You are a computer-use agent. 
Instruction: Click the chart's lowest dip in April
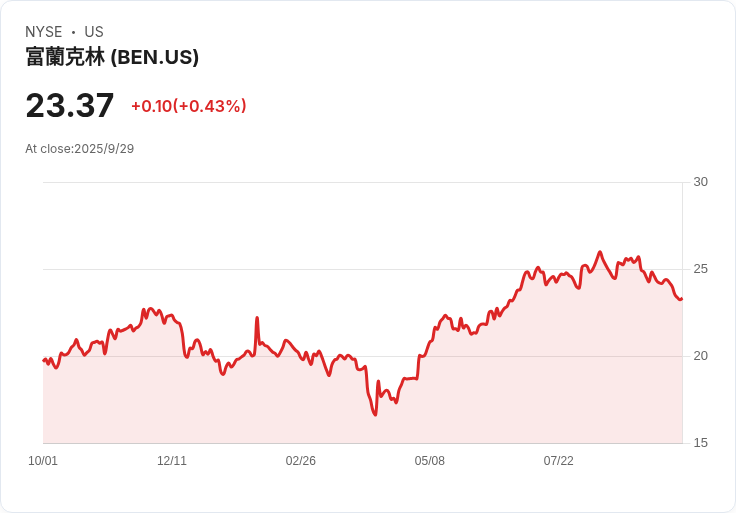[x=375, y=414]
